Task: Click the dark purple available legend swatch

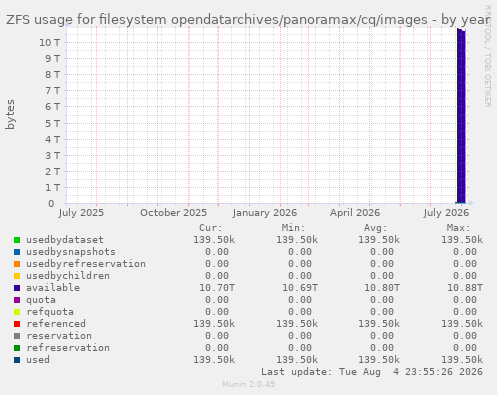Action: (17, 288)
